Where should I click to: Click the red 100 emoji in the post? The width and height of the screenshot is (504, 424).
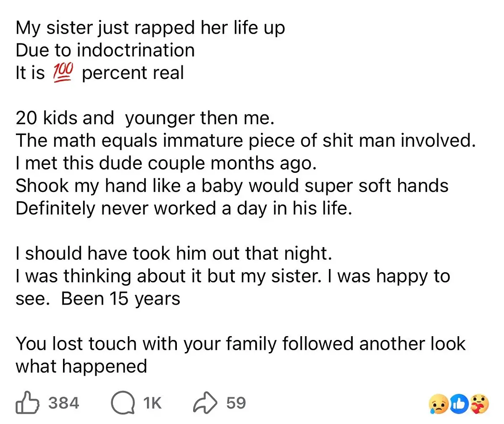[63, 73]
